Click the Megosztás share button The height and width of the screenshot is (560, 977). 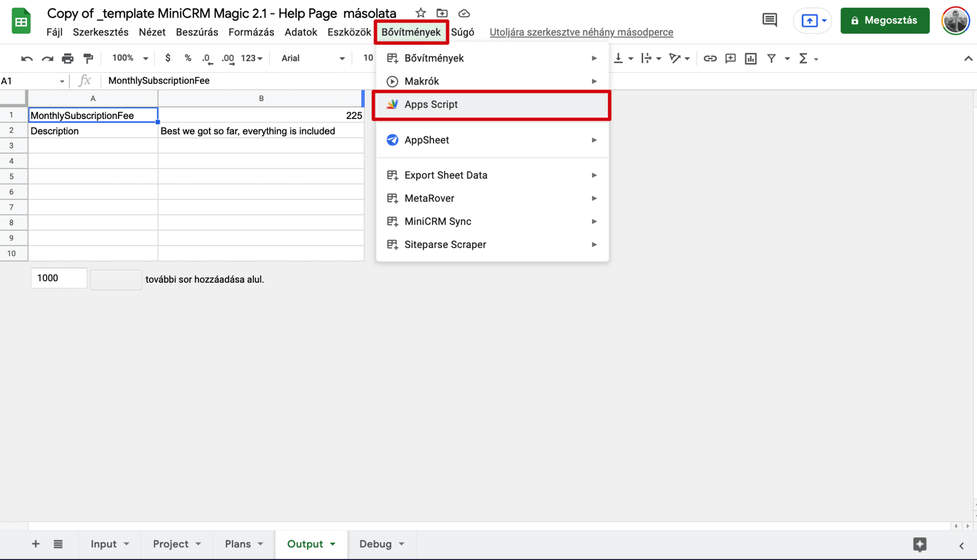(884, 21)
